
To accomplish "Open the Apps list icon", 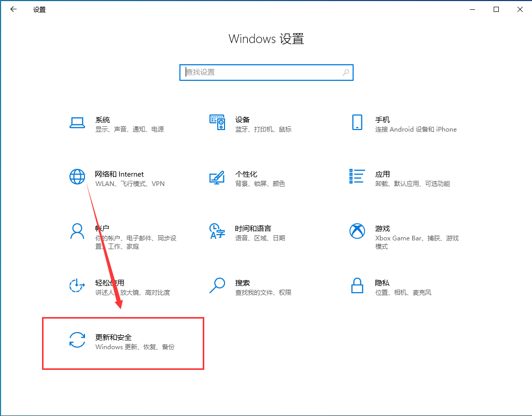I will click(357, 176).
